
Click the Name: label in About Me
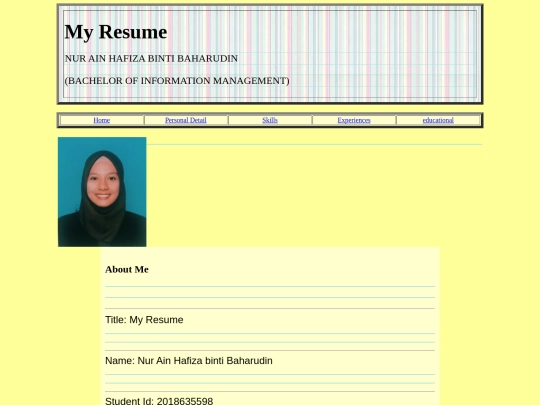pos(120,361)
